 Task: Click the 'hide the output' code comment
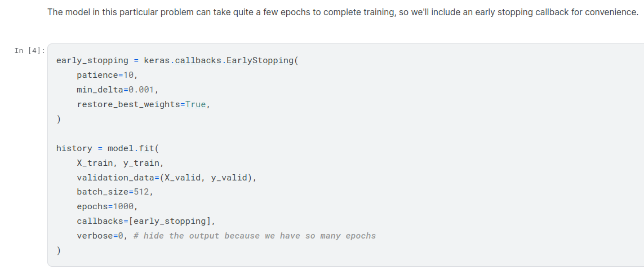pos(255,236)
